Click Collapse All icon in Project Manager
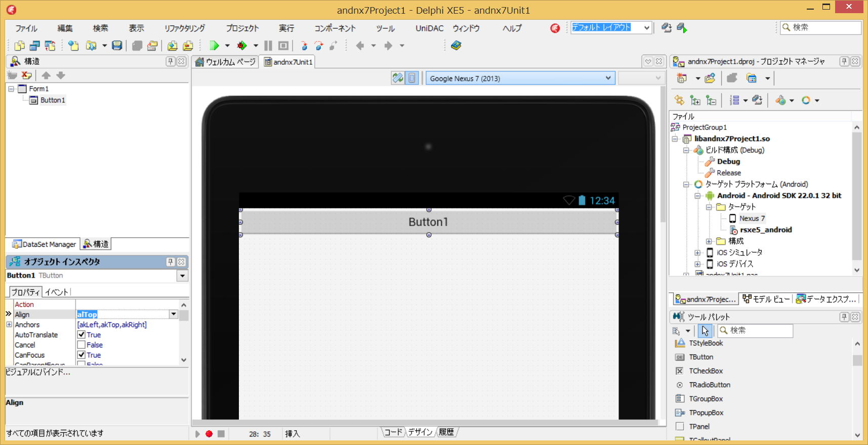This screenshot has width=868, height=445. 711,100
